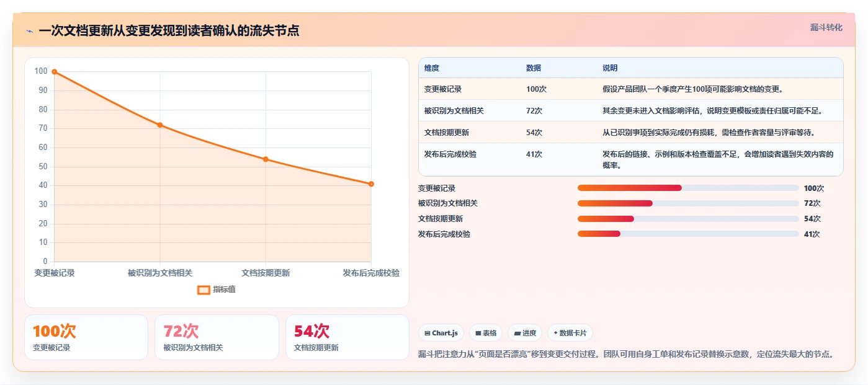Click the description starting 发布后的链接、示例

coord(718,160)
